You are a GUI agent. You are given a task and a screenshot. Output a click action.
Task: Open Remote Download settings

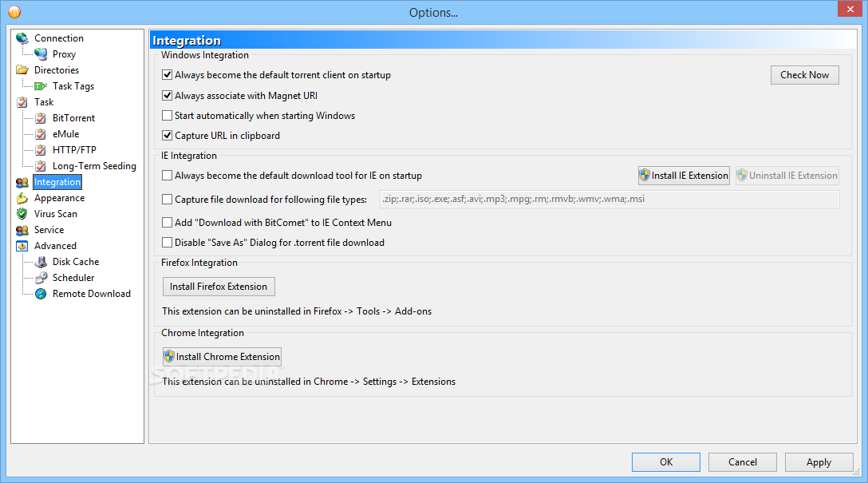[x=91, y=294]
